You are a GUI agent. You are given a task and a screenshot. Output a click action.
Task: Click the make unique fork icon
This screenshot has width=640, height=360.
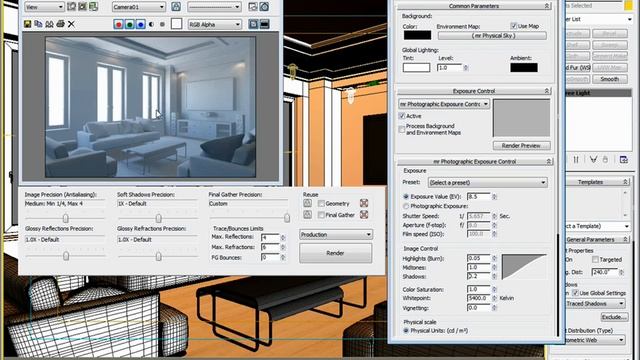pyautogui.click(x=593, y=160)
